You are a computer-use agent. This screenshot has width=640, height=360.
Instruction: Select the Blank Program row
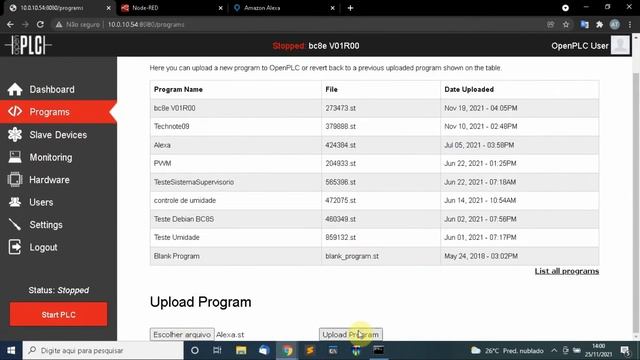(x=374, y=256)
